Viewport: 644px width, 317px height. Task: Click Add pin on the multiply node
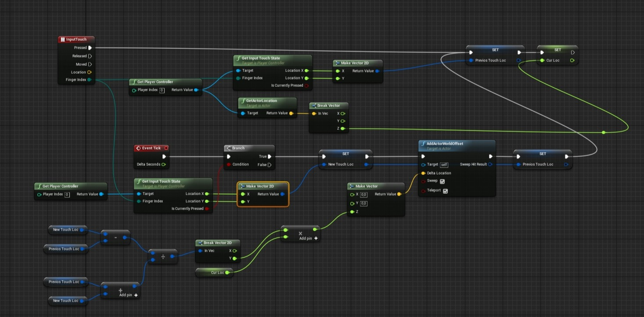tap(309, 239)
